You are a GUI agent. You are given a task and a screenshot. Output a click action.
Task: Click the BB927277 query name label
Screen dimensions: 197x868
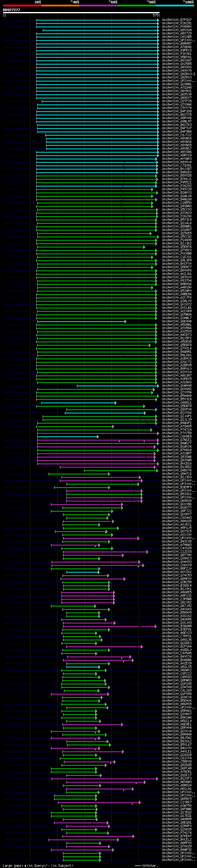[11, 10]
